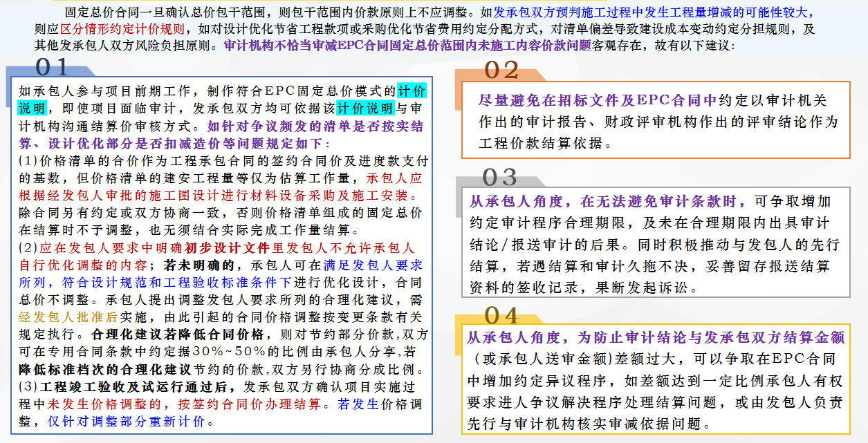Click the blue words "若发生"
The width and height of the screenshot is (868, 443).
pyautogui.click(x=358, y=405)
